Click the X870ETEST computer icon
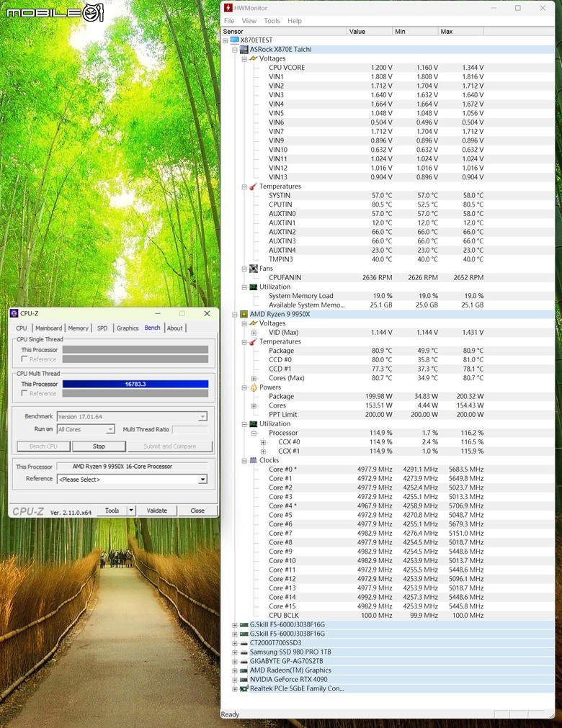This screenshot has height=728, width=562. pos(235,40)
